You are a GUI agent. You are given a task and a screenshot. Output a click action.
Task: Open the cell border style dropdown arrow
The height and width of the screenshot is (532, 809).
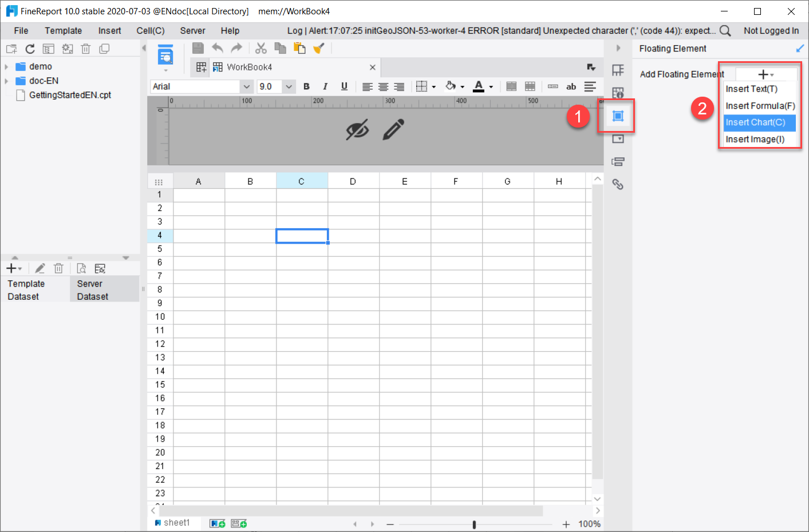click(x=434, y=87)
